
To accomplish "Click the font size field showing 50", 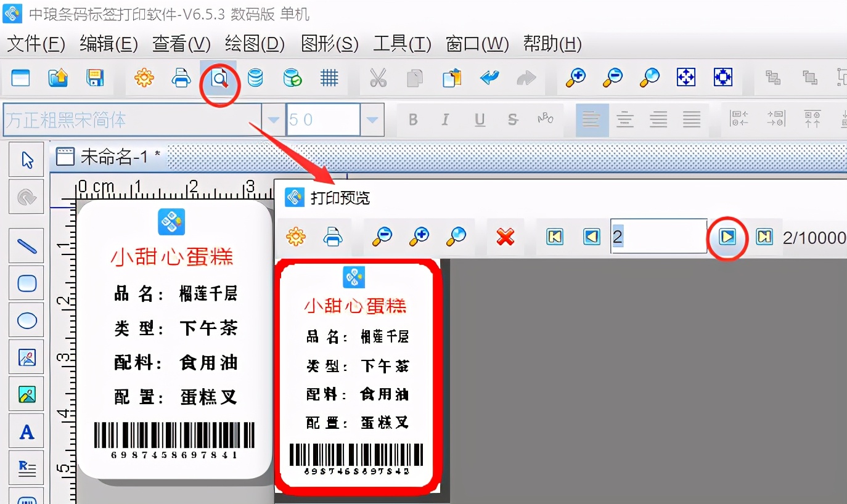I will [324, 120].
